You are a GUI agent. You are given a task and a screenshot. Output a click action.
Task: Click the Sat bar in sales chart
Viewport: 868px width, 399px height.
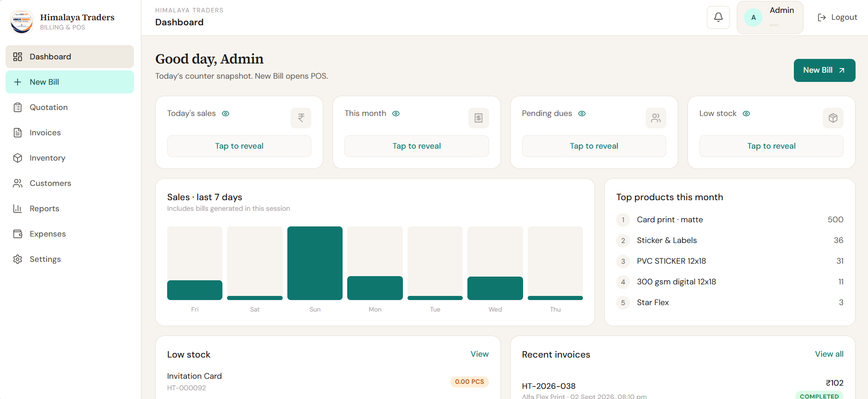pyautogui.click(x=255, y=298)
